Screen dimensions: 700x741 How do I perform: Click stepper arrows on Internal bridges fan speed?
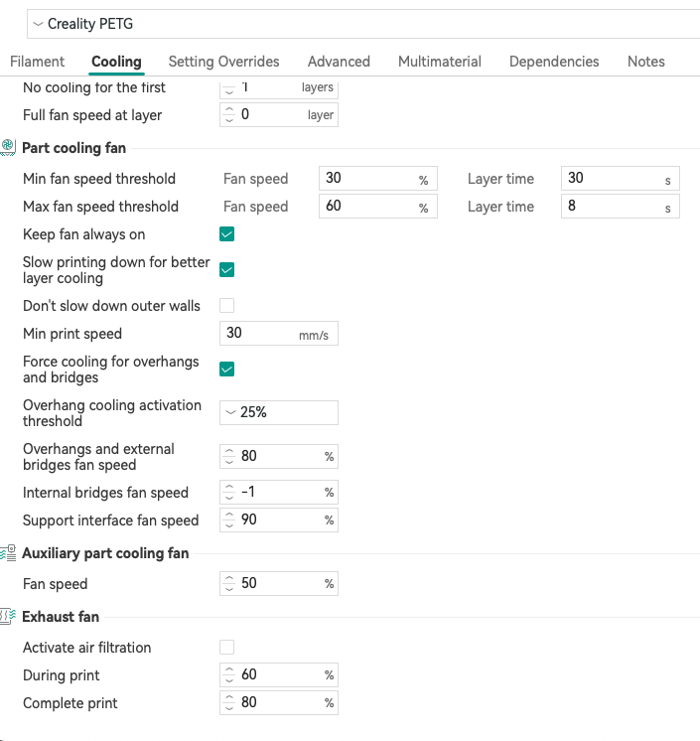(x=229, y=493)
